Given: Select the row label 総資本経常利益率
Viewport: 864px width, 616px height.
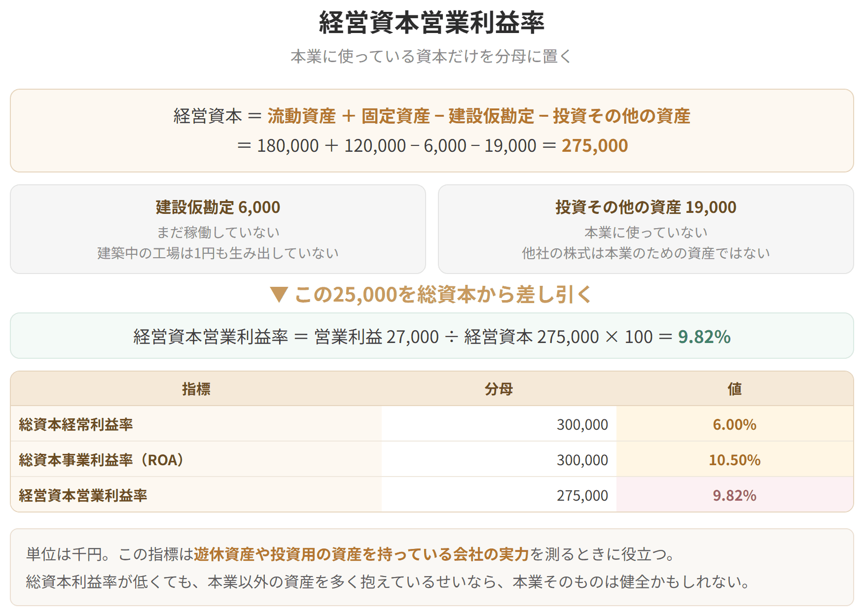Looking at the screenshot, I should pos(76,425).
